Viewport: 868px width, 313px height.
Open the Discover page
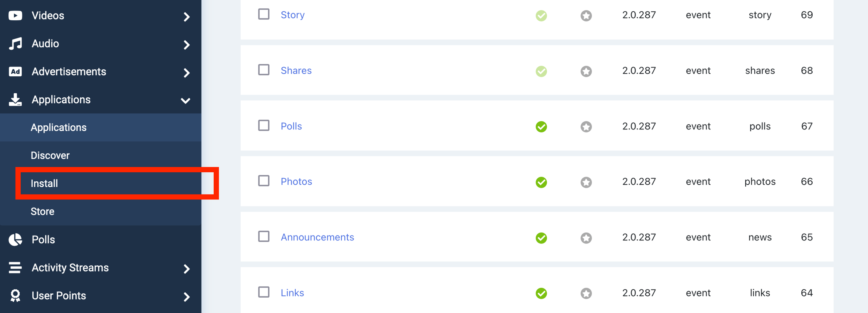[50, 155]
